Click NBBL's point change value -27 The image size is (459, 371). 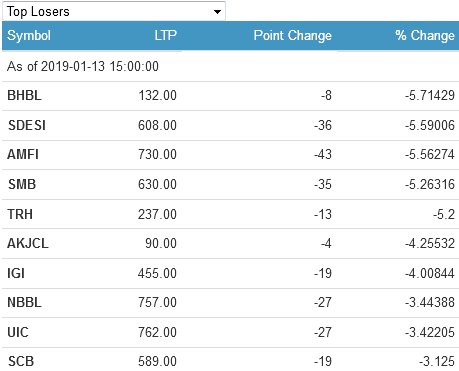coord(323,303)
